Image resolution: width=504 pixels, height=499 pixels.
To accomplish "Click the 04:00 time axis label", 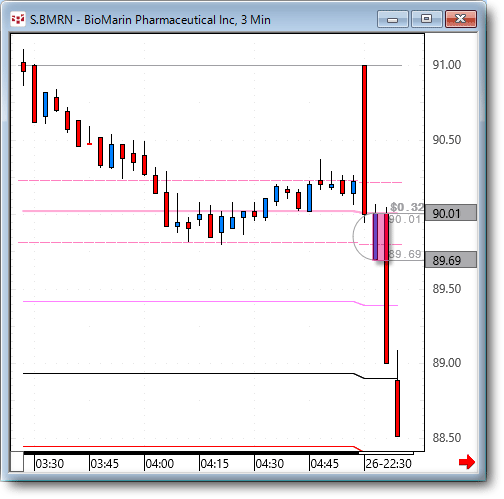I will point(160,464).
